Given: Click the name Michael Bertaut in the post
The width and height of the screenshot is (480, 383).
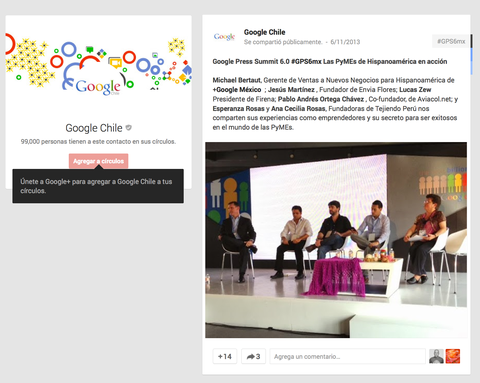Looking at the screenshot, I should [236, 80].
